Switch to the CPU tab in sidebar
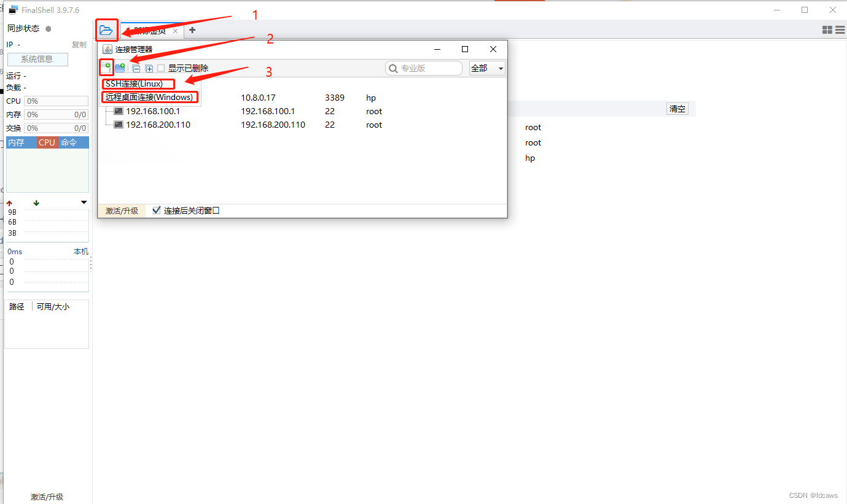This screenshot has width=847, height=504. click(x=47, y=142)
